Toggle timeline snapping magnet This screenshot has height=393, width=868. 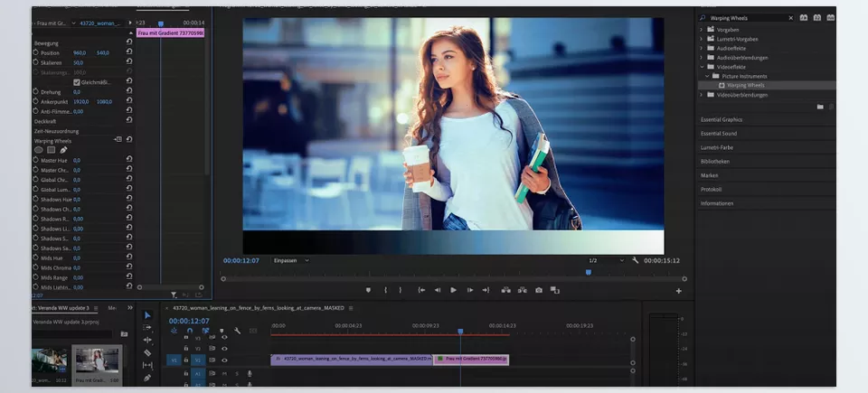(190, 331)
